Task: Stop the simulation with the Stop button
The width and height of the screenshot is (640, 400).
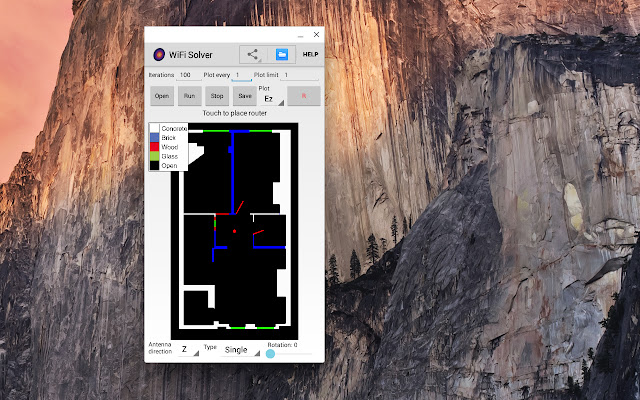Action: point(217,96)
